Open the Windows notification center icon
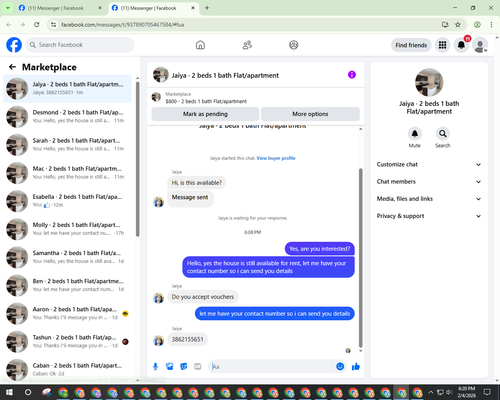500x400 pixels. [x=487, y=392]
